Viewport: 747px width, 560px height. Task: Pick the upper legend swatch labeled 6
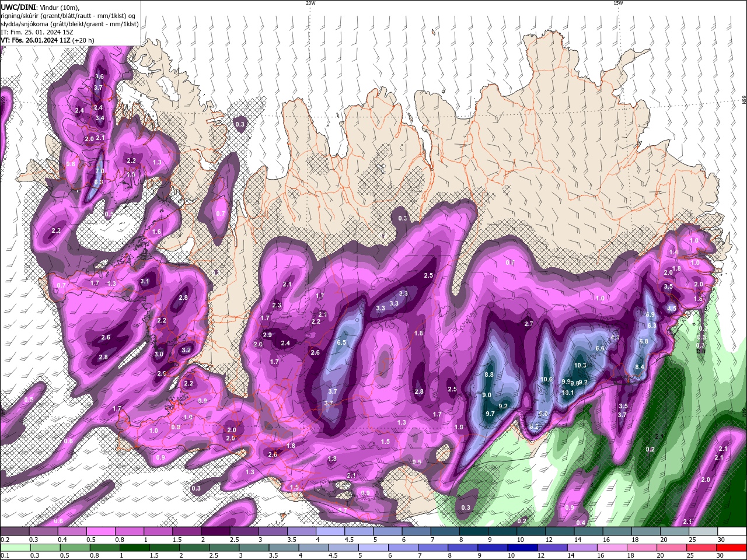tap(416, 531)
